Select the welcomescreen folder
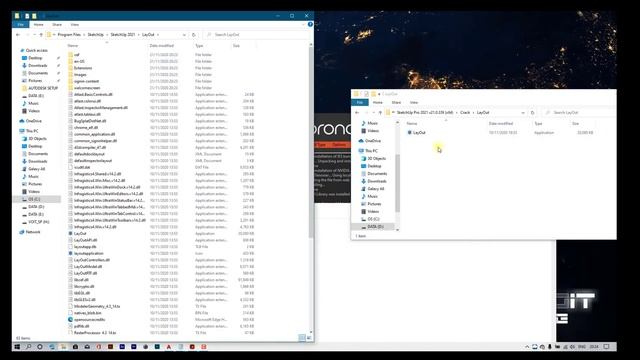 [x=87, y=88]
